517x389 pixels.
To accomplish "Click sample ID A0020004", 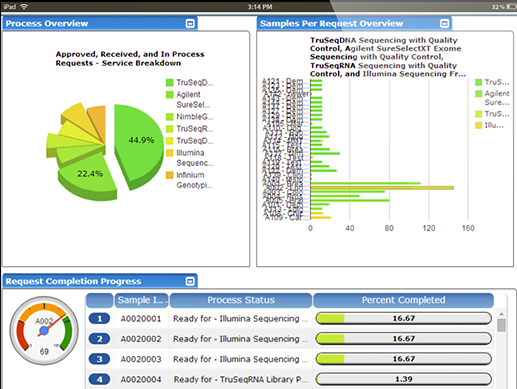I will click(141, 380).
